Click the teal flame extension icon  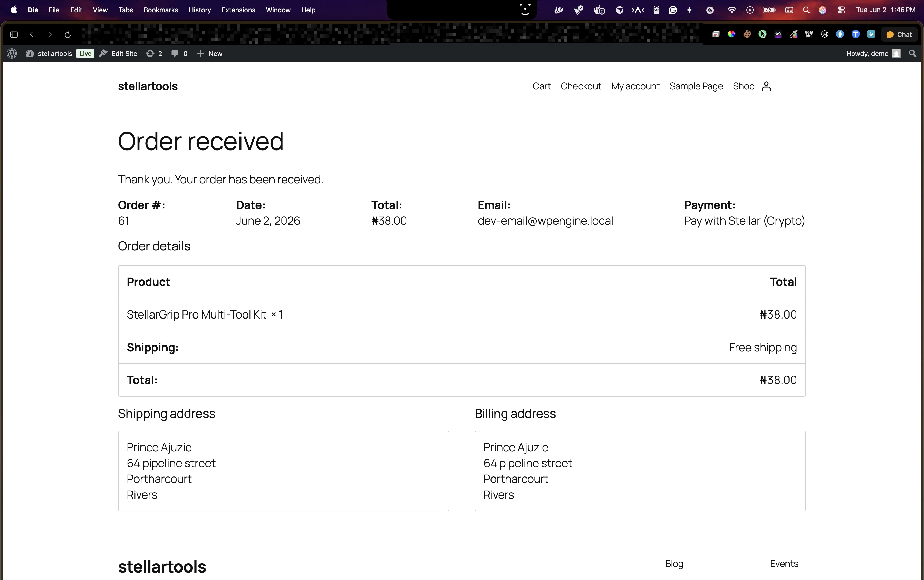point(871,34)
